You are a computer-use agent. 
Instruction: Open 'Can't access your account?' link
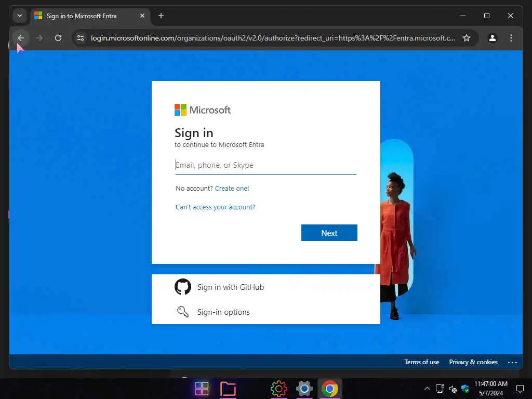(216, 207)
